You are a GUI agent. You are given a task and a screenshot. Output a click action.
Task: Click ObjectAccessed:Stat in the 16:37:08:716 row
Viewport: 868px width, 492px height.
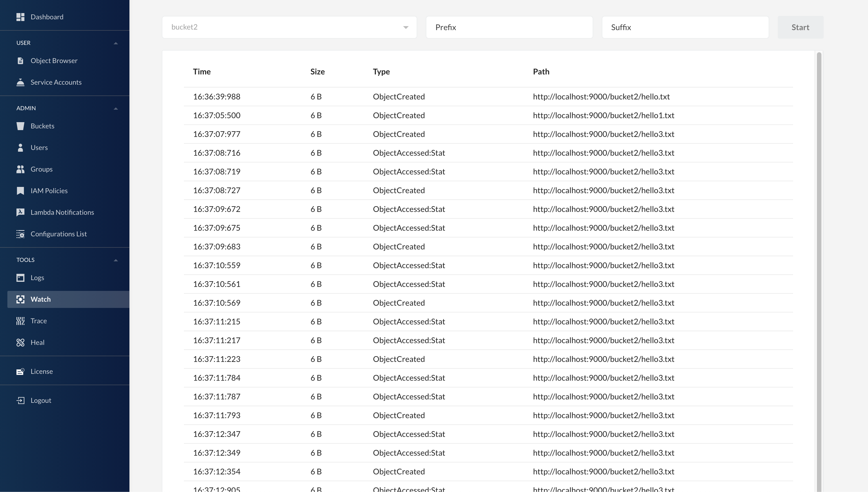pyautogui.click(x=409, y=153)
